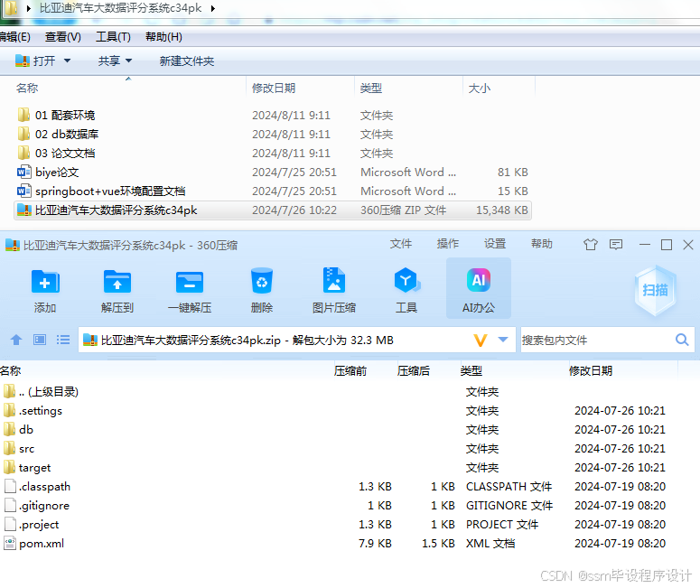
Task: Click the 一键解压 one-click extract icon
Action: click(x=190, y=282)
